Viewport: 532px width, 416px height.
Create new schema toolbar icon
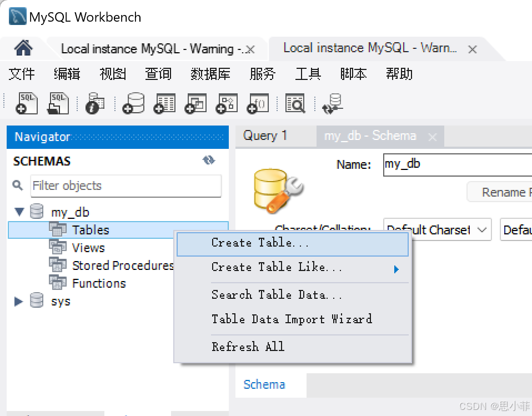pos(133,103)
